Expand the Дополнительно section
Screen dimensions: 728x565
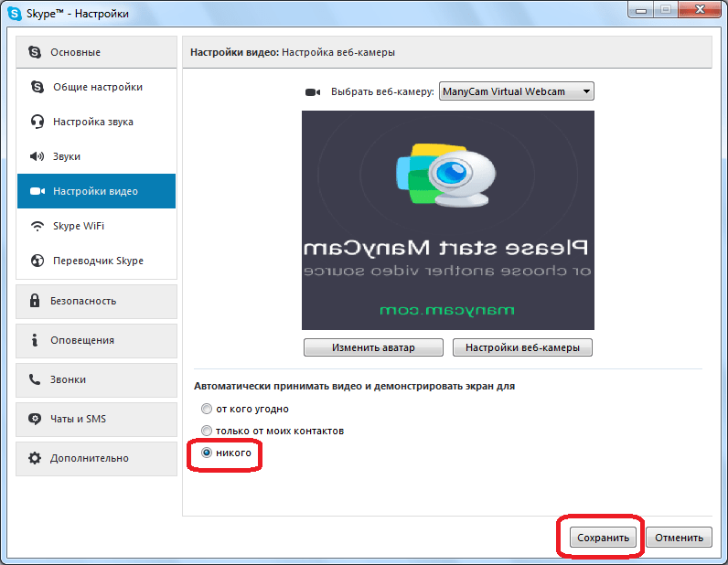coord(97,459)
